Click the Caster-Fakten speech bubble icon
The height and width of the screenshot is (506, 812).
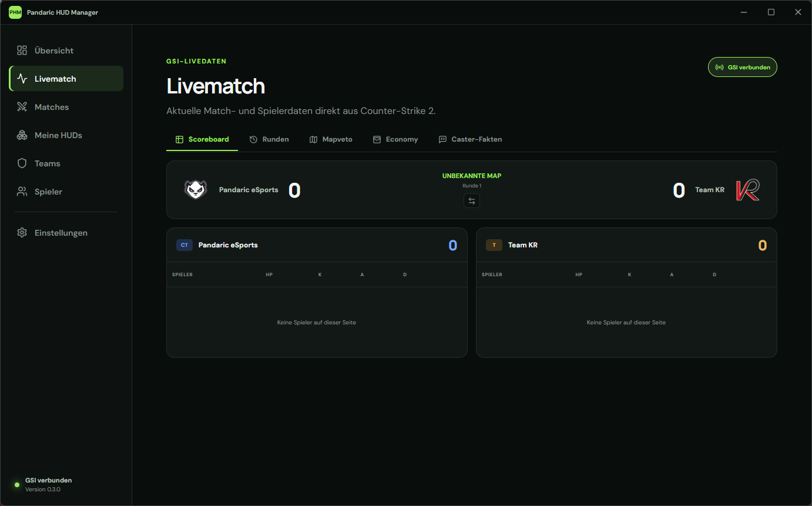[442, 139]
